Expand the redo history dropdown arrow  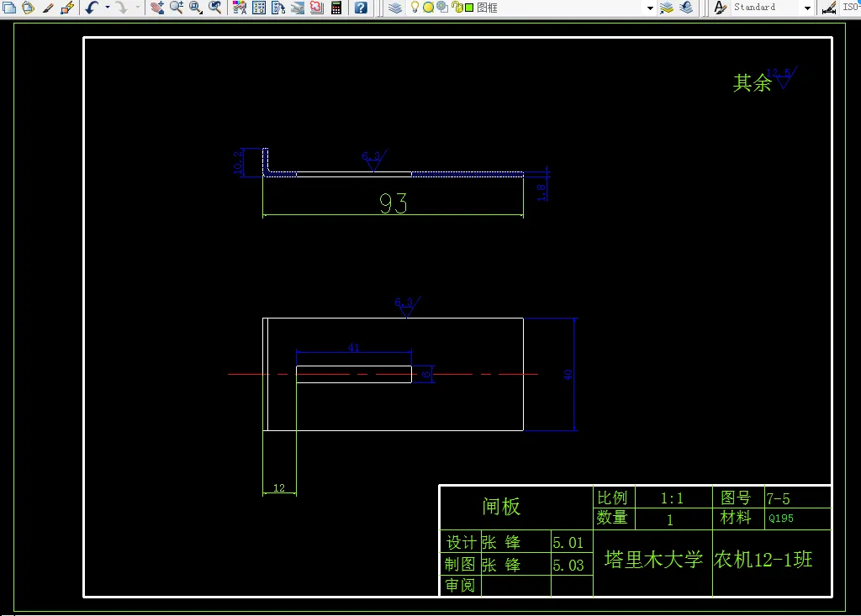pyautogui.click(x=137, y=8)
